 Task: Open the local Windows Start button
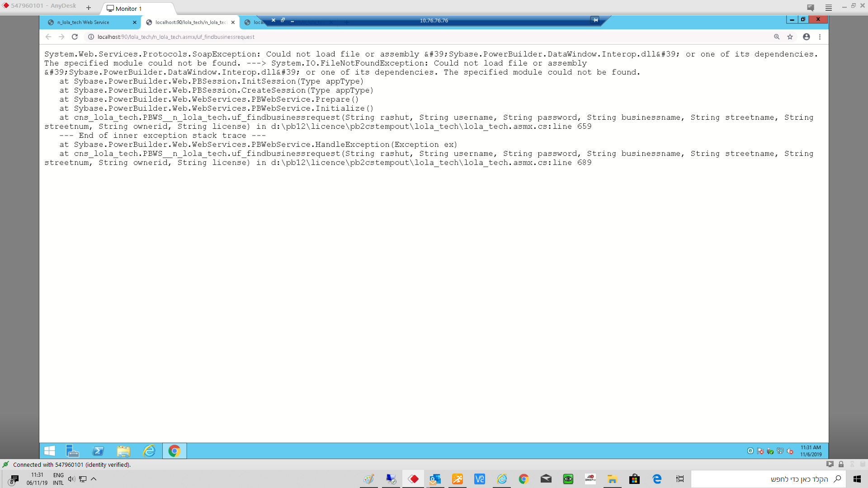pos(857,479)
